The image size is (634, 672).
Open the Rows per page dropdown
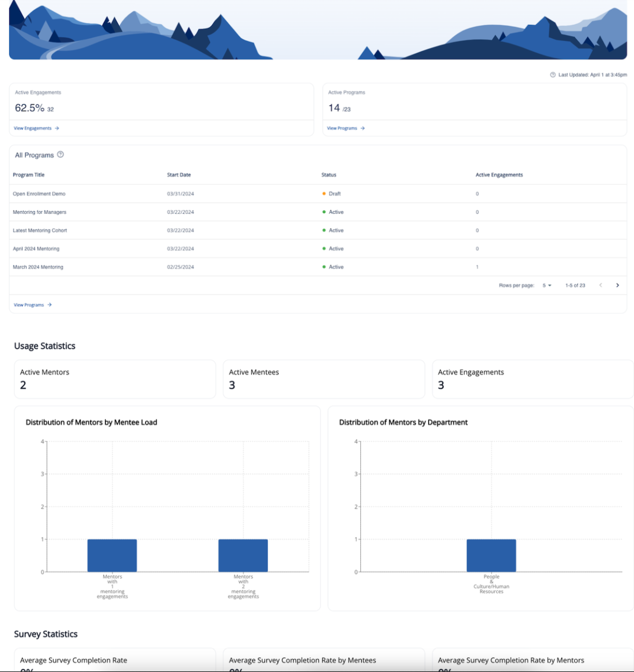pyautogui.click(x=547, y=285)
